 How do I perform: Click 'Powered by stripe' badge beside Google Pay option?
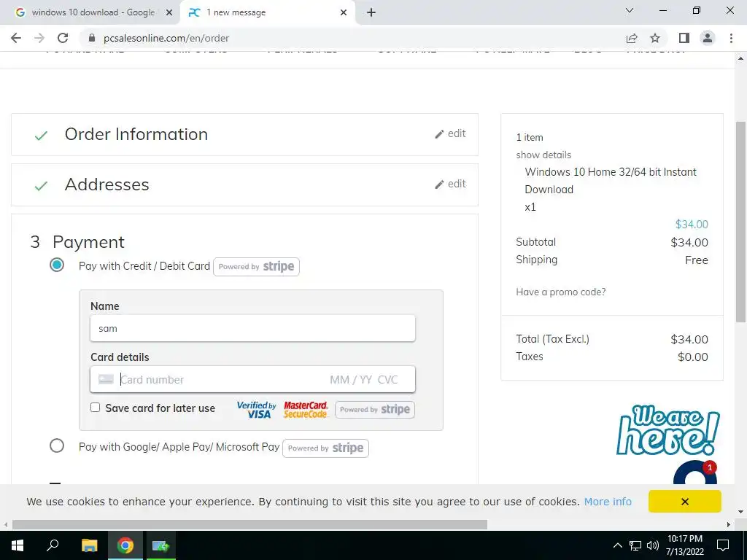click(x=325, y=448)
